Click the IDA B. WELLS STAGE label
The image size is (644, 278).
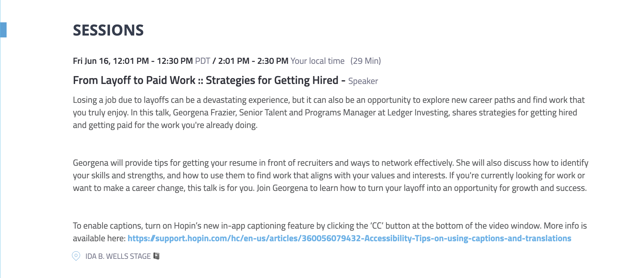(x=118, y=256)
